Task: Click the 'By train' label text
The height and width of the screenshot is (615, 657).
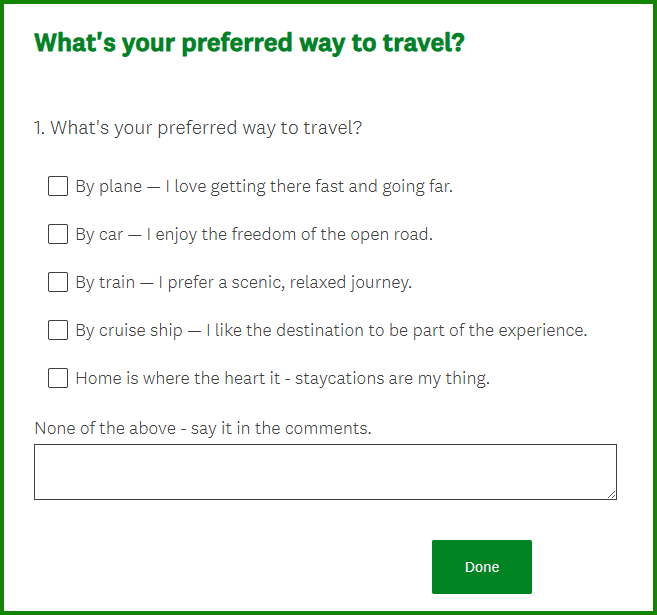Action: tap(105, 282)
